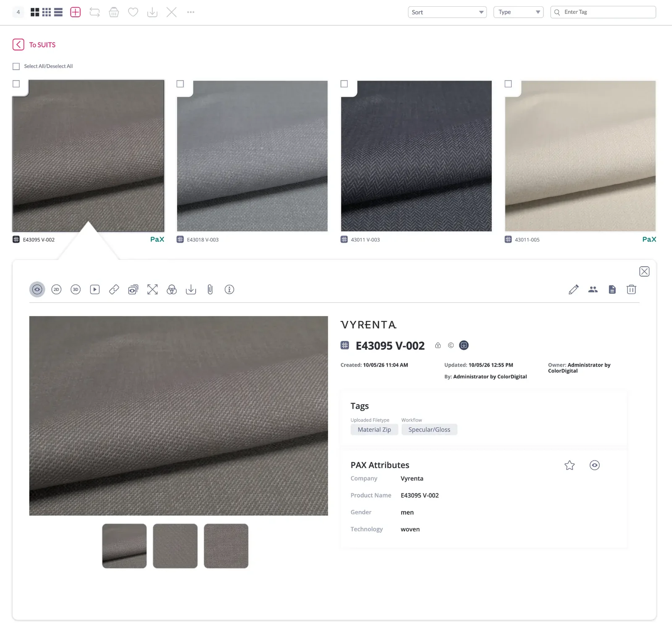Image resolution: width=672 pixels, height=629 pixels.
Task: Click the Material Zip tag
Action: [374, 430]
